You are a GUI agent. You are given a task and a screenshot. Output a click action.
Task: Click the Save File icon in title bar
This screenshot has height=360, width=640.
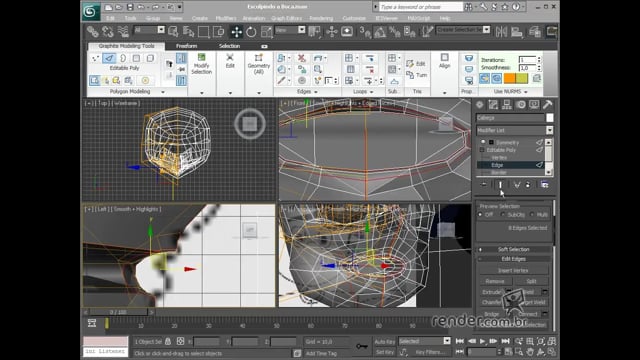coord(130,7)
